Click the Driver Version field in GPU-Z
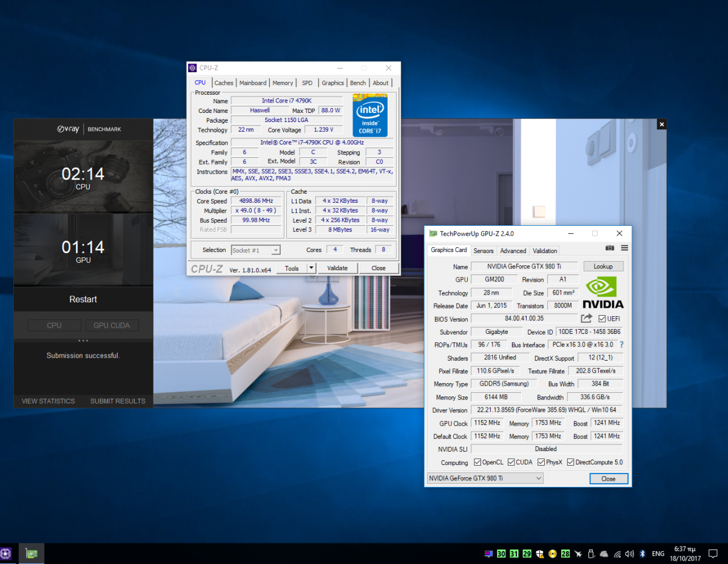 click(547, 410)
